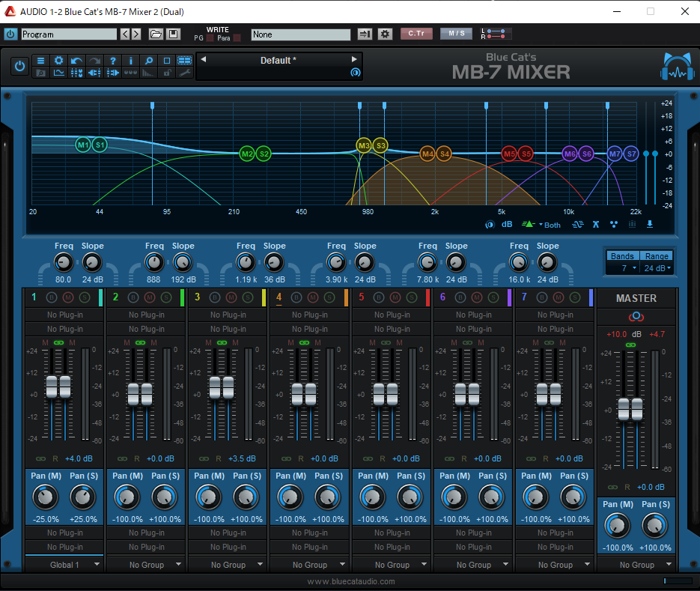The image size is (700, 591).
Task: Open the Bands count dropdown
Action: pos(623,268)
